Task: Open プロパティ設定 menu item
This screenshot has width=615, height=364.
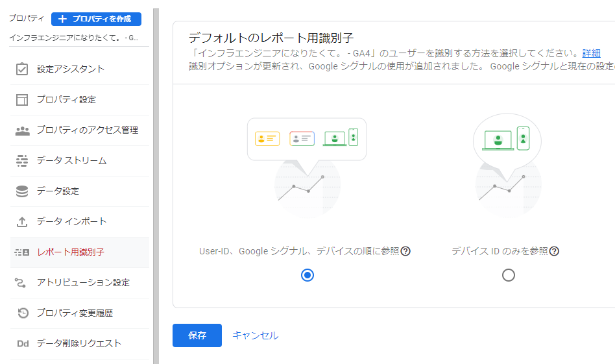Action: 80,100
